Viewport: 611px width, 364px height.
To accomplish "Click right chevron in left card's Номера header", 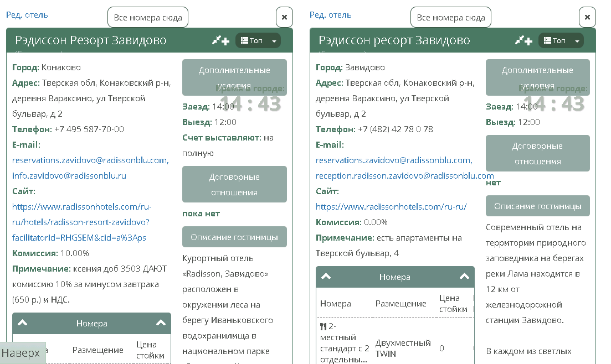I will [161, 323].
